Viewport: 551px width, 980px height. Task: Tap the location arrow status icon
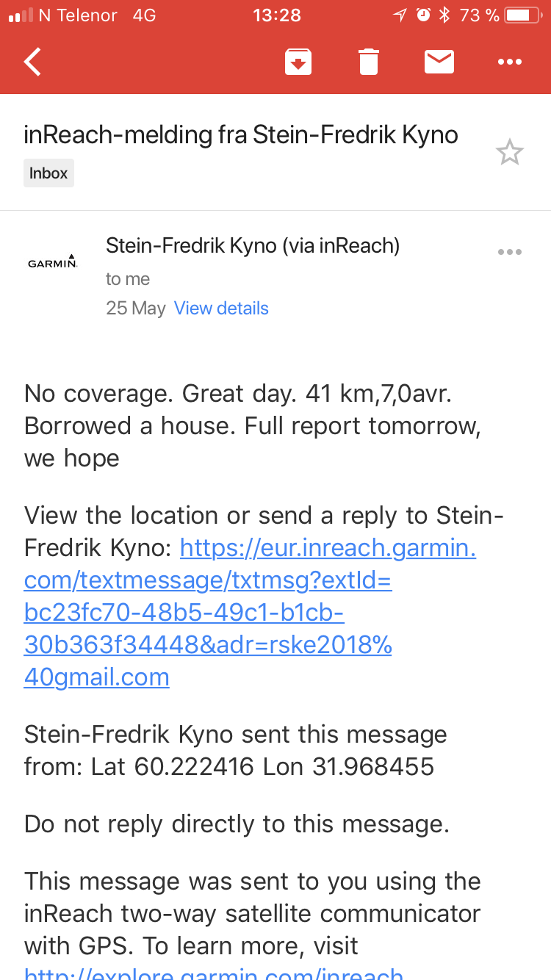coord(400,15)
